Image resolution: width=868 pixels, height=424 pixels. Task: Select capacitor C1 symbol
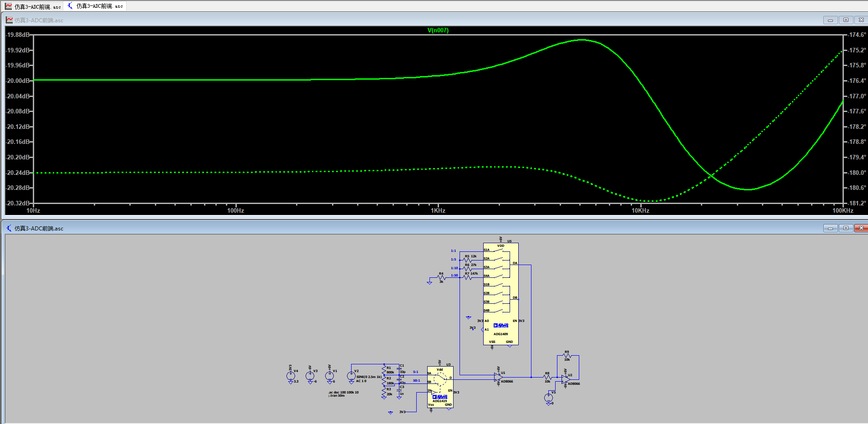click(399, 368)
